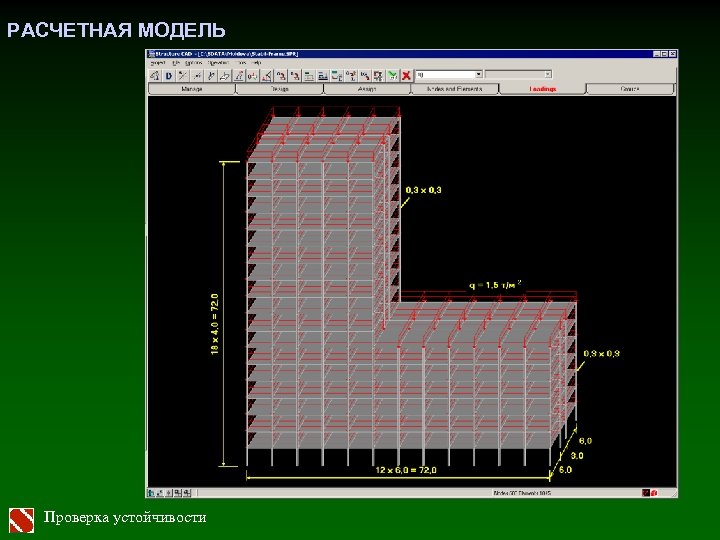
Task: Maximize the Structure CAD window
Action: point(664,54)
